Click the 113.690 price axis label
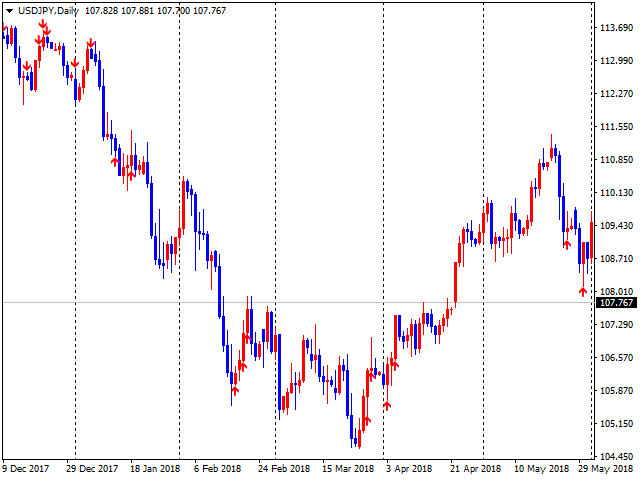 616,28
